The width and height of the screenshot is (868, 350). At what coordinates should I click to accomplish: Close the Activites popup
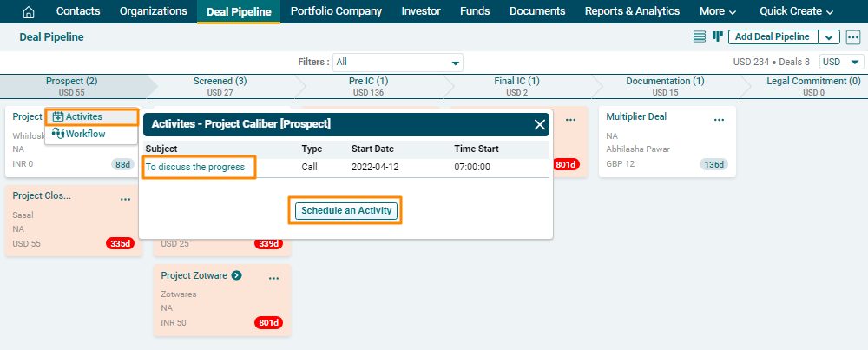540,124
